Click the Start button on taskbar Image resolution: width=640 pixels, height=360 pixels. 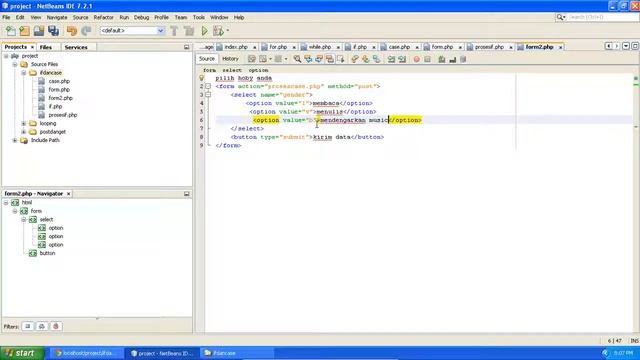click(x=22, y=353)
